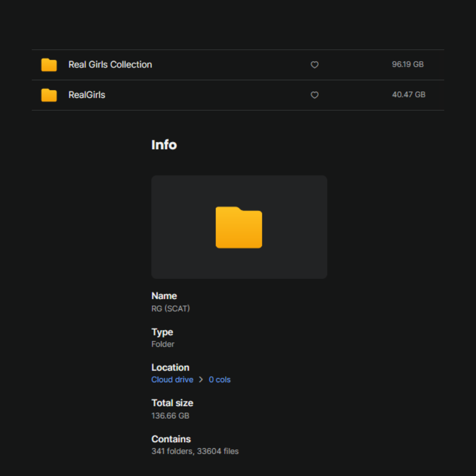Click the 136.66 GB total size value
Image resolution: width=476 pixels, height=476 pixels.
pos(170,416)
